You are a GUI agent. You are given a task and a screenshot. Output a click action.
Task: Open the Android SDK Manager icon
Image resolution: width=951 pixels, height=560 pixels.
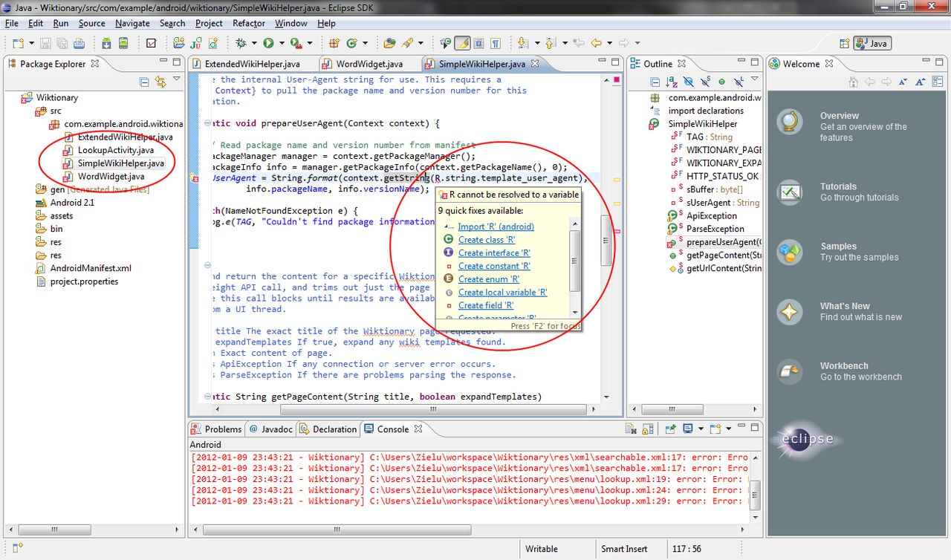pos(106,43)
